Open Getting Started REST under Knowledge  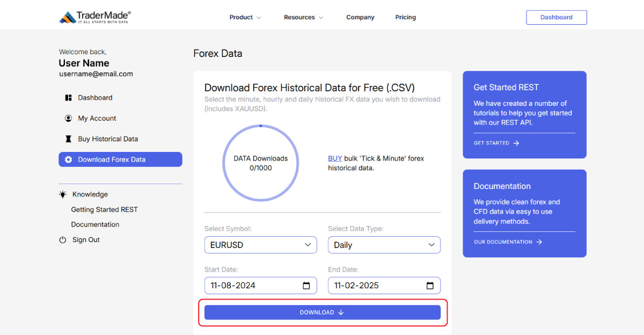105,209
